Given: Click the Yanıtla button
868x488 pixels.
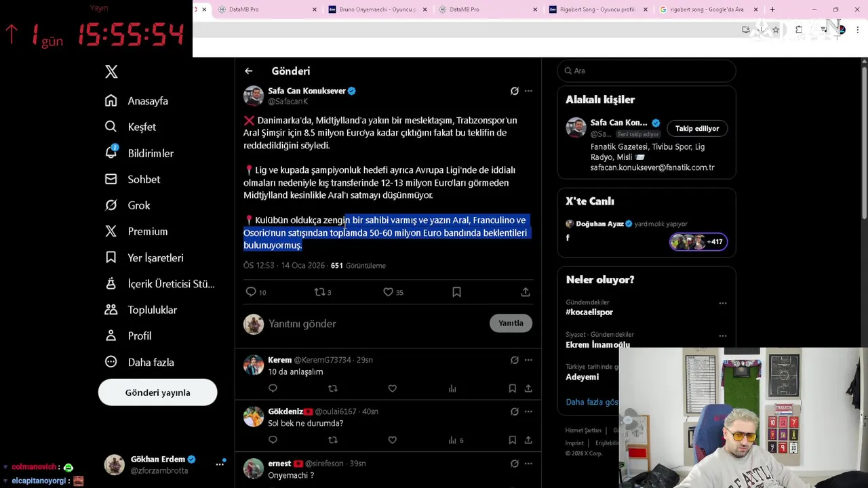Looking at the screenshot, I should pyautogui.click(x=511, y=323).
